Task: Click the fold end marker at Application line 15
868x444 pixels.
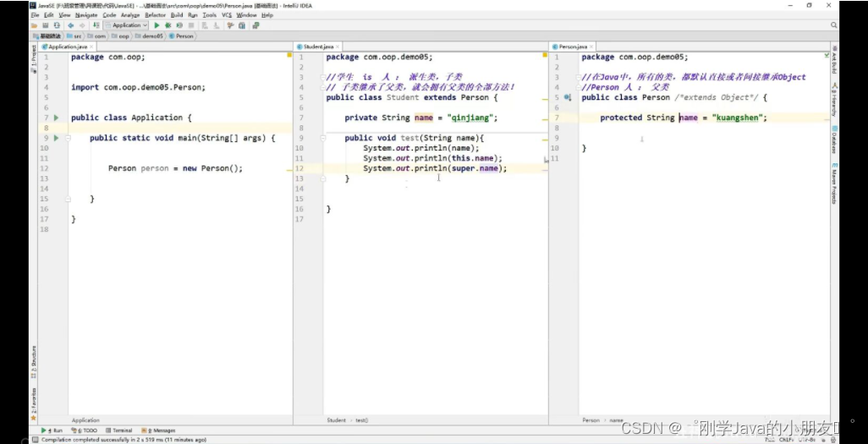Action: [x=68, y=199]
